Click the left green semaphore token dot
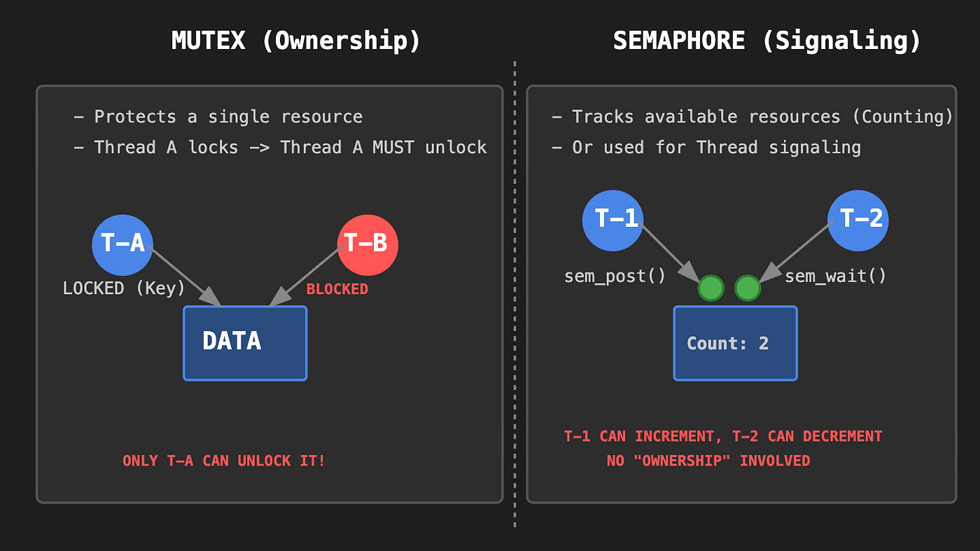The width and height of the screenshot is (980, 551). coord(711,288)
